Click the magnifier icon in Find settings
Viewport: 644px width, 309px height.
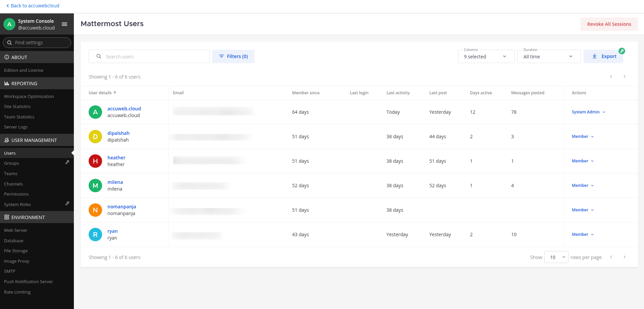(x=9, y=43)
